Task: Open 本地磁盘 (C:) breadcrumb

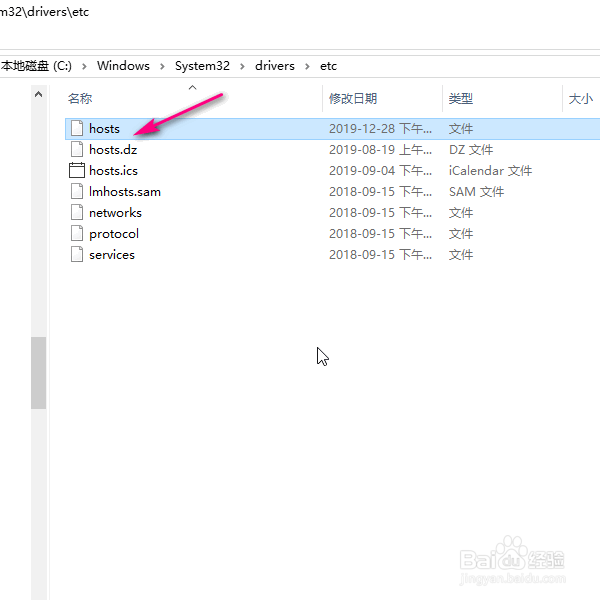Action: tap(36, 66)
